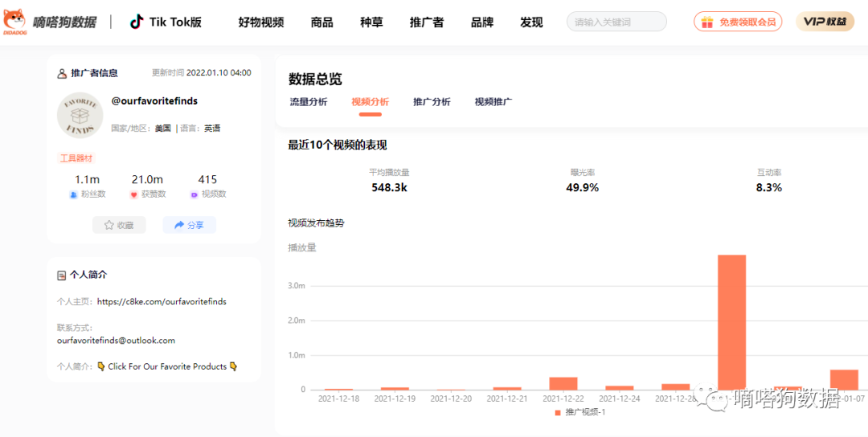The image size is (868, 437).
Task: Click the TikTok logo icon
Action: click(x=137, y=22)
